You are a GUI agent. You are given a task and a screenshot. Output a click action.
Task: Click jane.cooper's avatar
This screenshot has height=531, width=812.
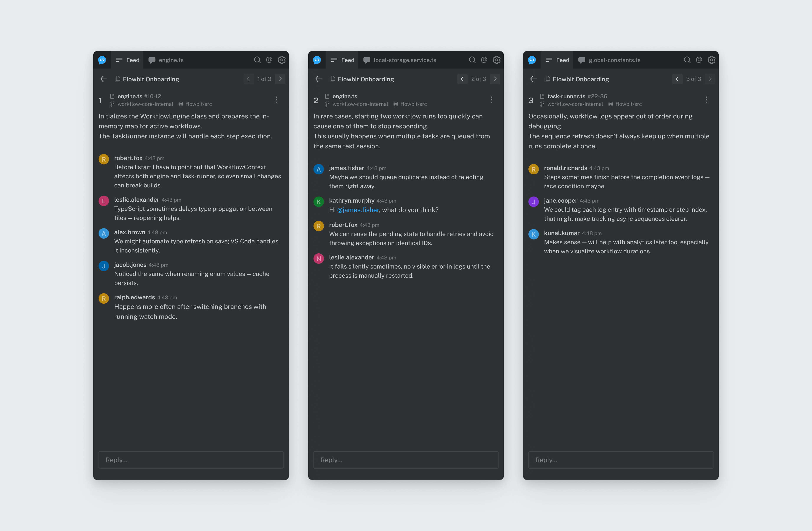(534, 202)
